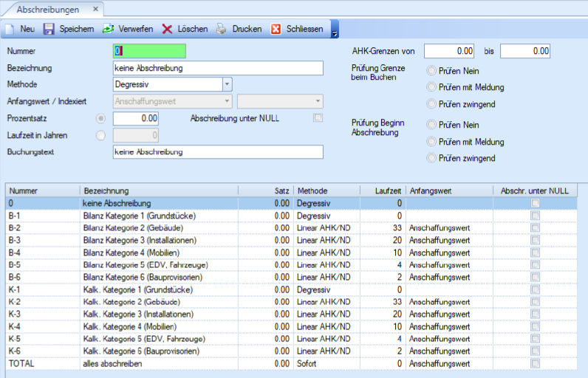Viewport: 588px width, 378px height.
Task: Click the red X Löschen icon
Action: (168, 30)
